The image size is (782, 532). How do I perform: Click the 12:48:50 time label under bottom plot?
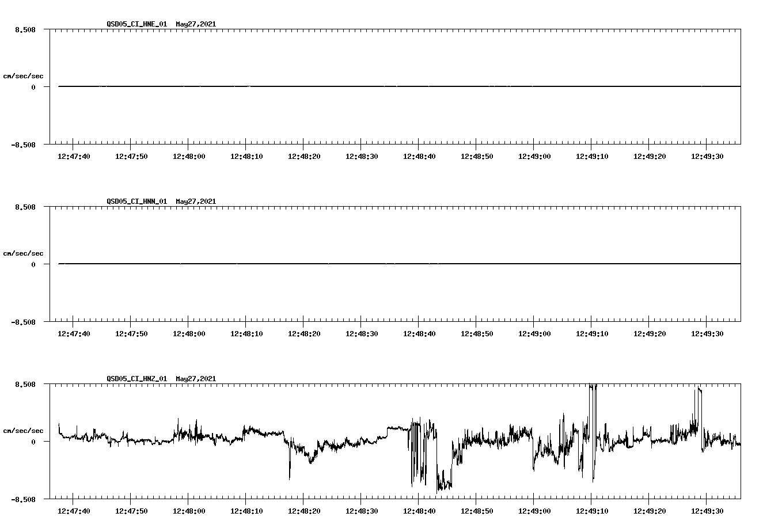click(x=478, y=510)
